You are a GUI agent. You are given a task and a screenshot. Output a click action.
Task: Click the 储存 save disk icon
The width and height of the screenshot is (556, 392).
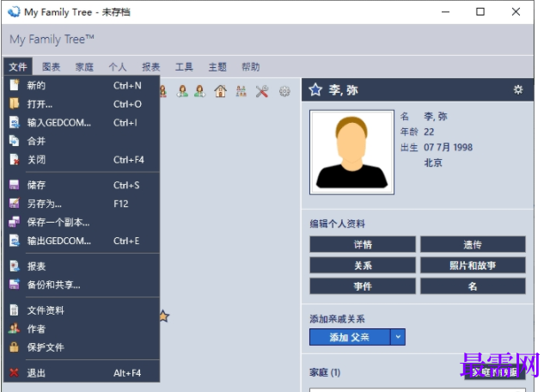click(x=15, y=185)
